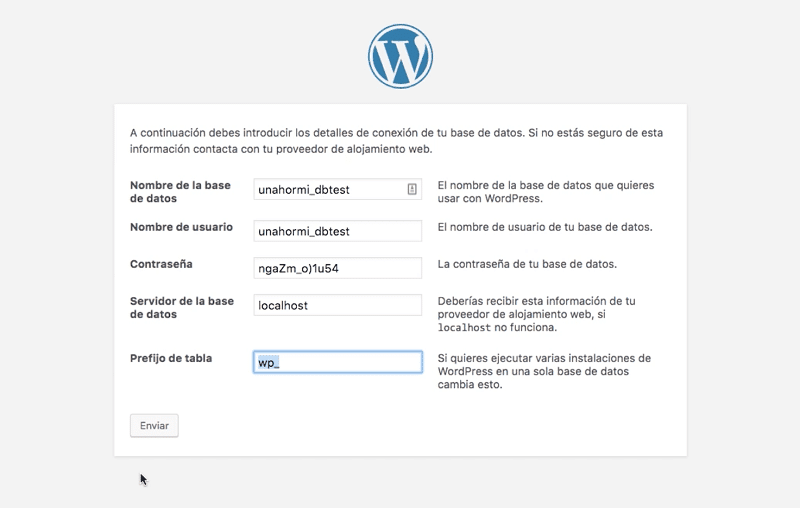Click the 'Nombre de usuario' label
Screen dimensions: 800x508
click(x=181, y=227)
